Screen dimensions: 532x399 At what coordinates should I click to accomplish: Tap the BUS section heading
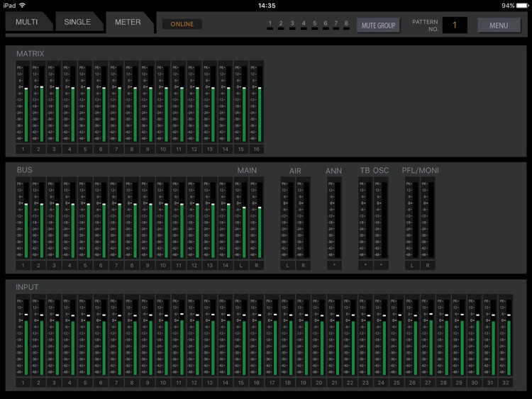24,170
